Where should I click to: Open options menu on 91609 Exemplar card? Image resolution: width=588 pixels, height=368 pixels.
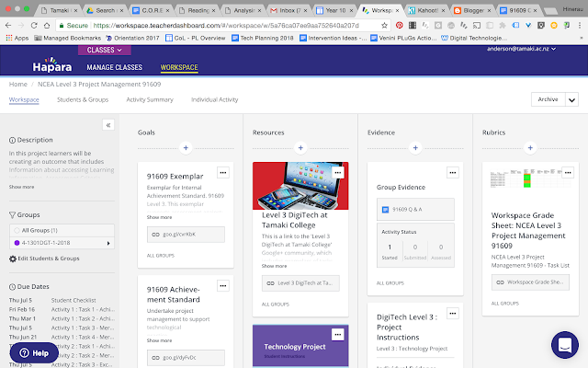tap(223, 173)
